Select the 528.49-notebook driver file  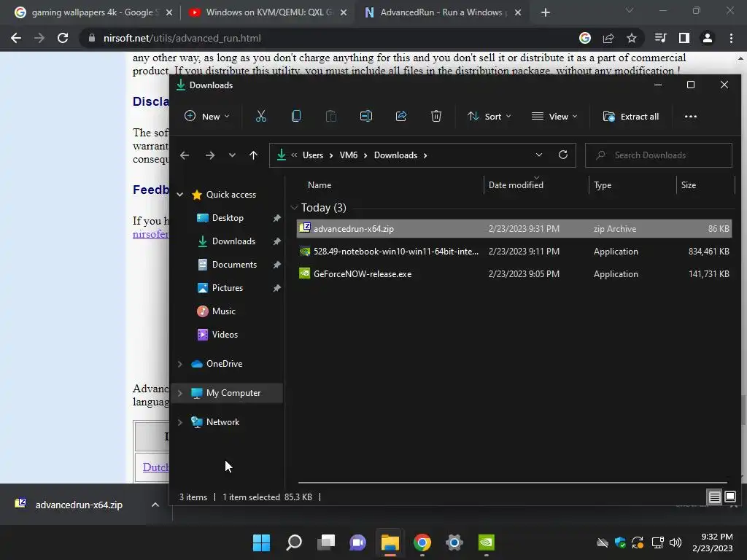(x=514, y=252)
